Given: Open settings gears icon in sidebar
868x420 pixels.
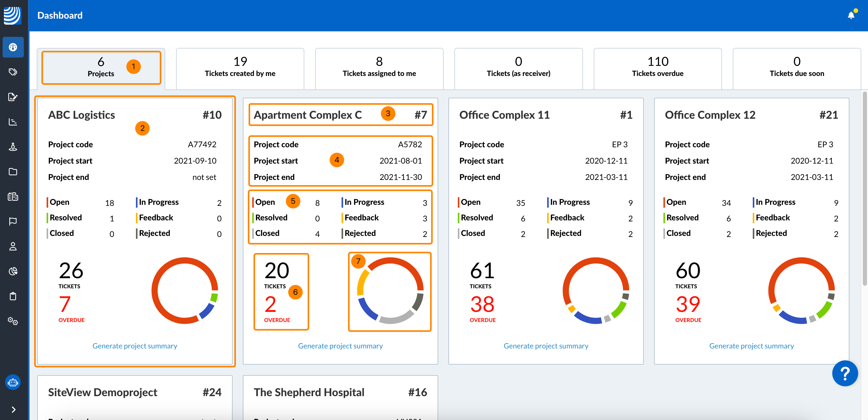Looking at the screenshot, I should (13, 321).
